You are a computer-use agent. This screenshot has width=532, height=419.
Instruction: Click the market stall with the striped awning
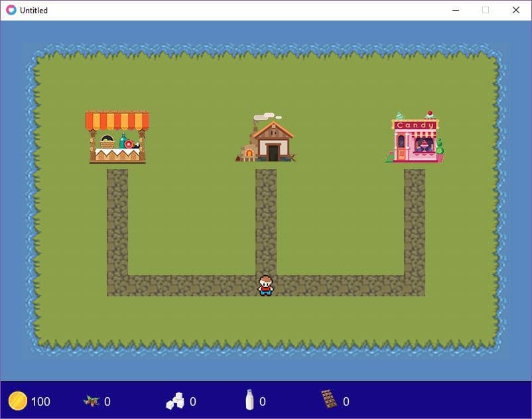tap(117, 137)
